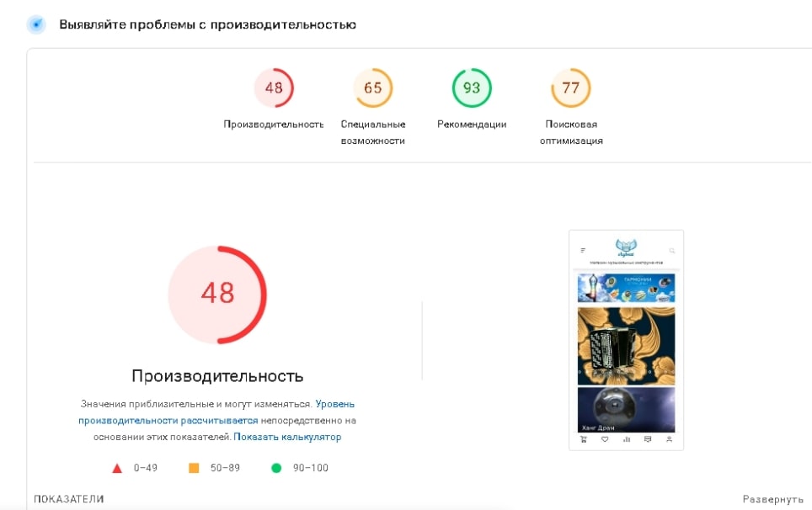
Task: Expand metrics with the Развернуть button
Action: click(x=772, y=499)
